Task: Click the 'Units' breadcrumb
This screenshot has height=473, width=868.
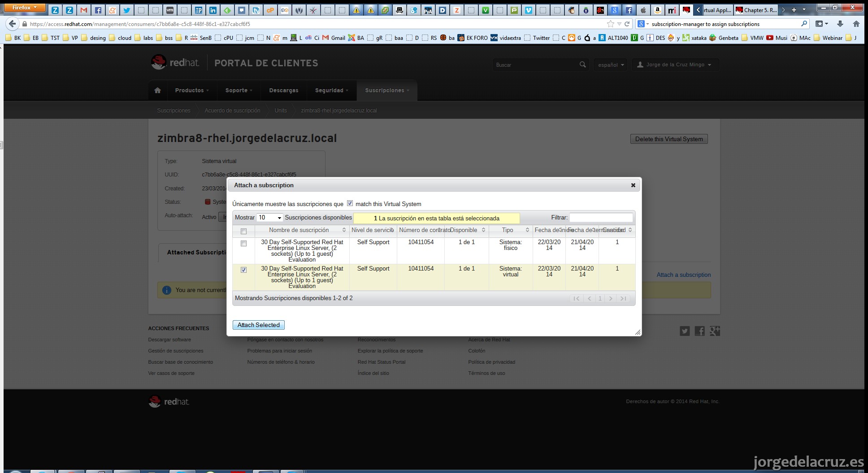Action: pyautogui.click(x=281, y=111)
